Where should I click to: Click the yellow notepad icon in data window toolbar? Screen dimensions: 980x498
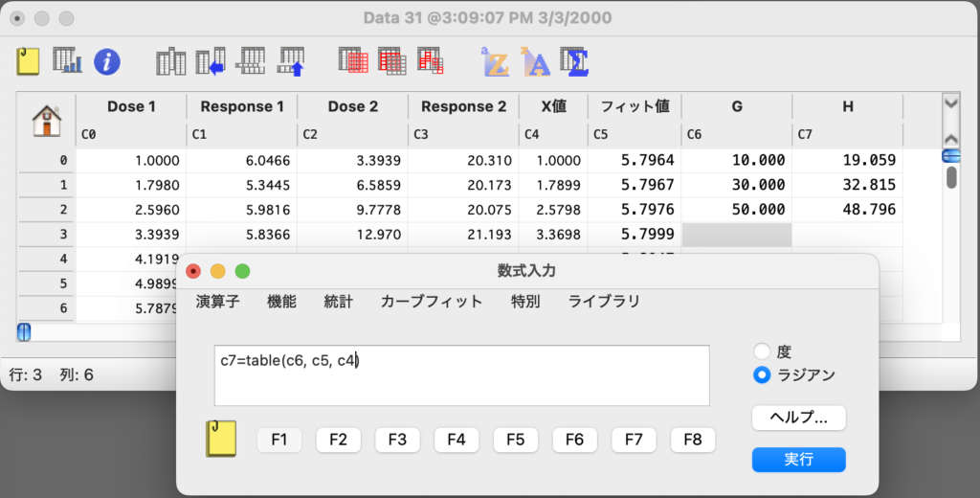29,62
